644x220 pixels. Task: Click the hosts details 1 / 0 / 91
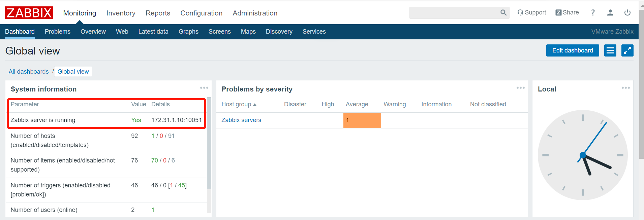[163, 136]
